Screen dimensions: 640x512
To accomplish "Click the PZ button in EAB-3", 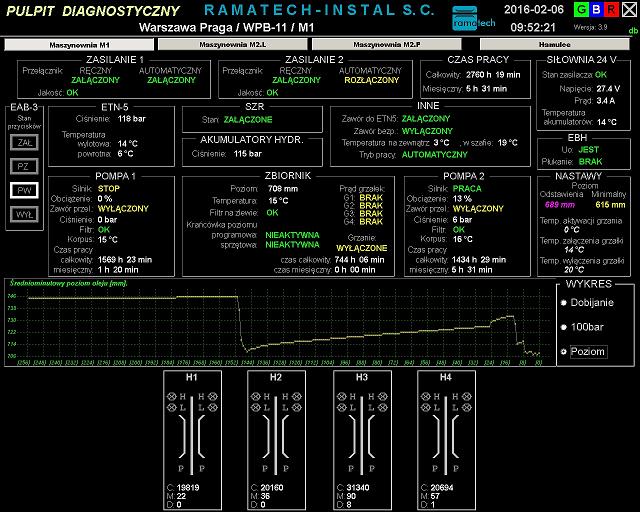I will [24, 166].
